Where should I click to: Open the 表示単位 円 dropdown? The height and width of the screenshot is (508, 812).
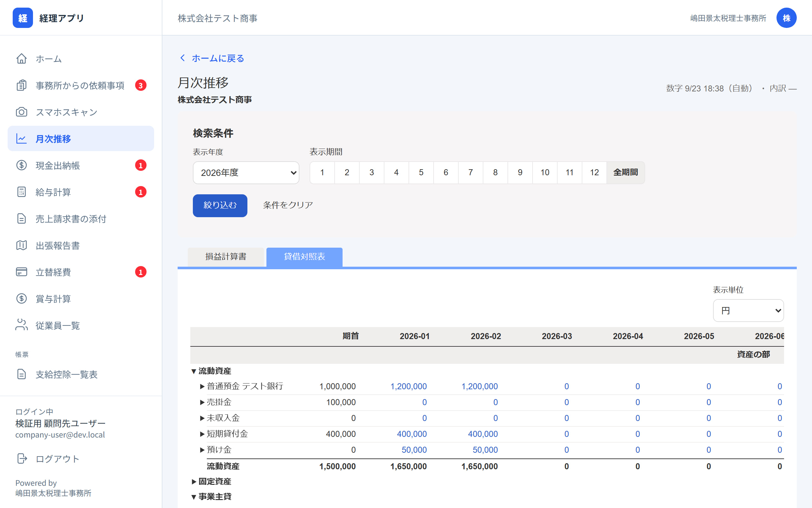pyautogui.click(x=748, y=311)
